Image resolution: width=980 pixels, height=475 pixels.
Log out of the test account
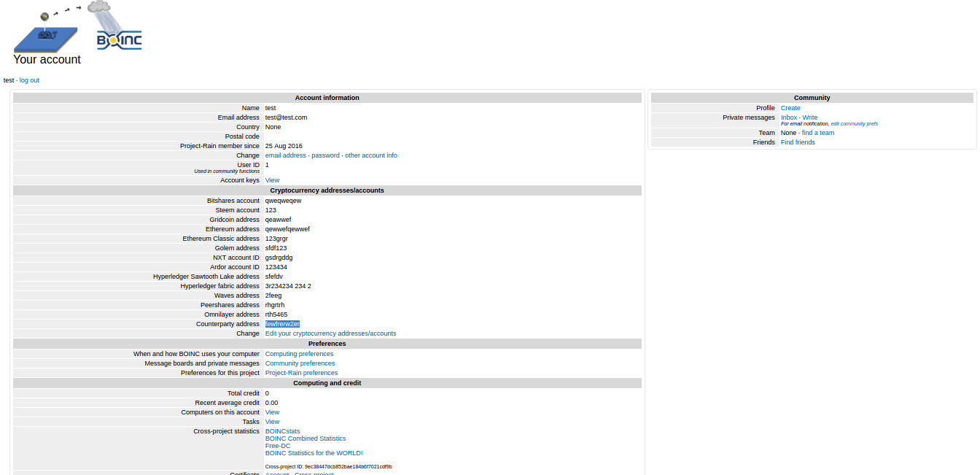29,80
